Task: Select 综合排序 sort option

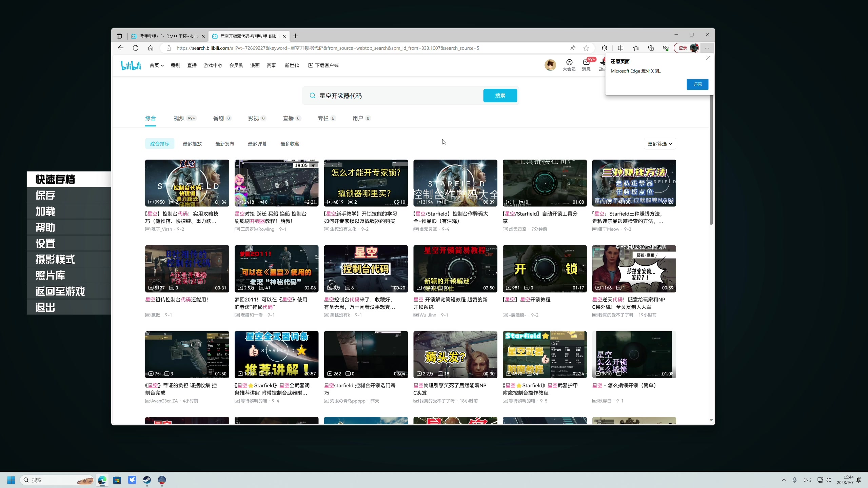Action: [160, 144]
